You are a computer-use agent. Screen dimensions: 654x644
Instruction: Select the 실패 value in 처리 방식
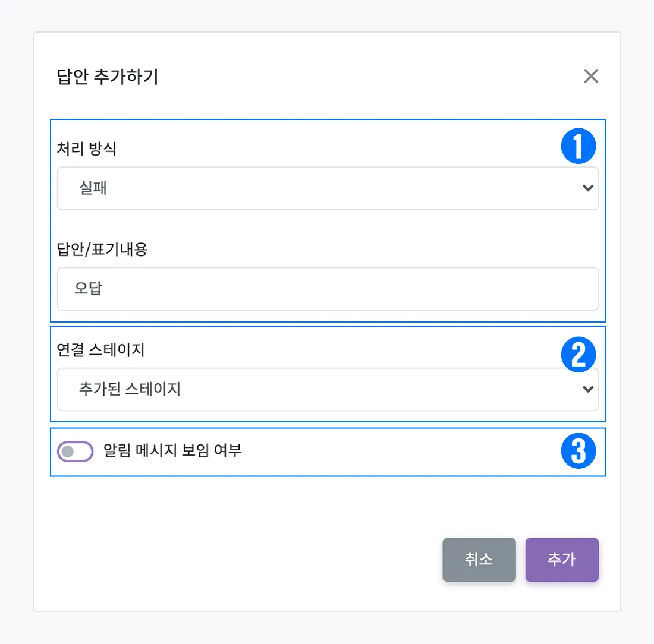tap(93, 189)
